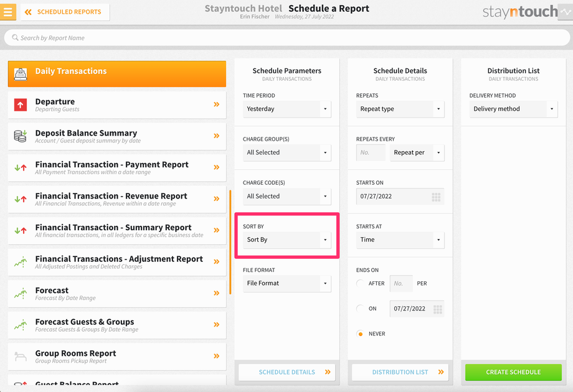The height and width of the screenshot is (392, 573).
Task: Click the Revenue Report up-down arrows icon
Action: point(21,199)
